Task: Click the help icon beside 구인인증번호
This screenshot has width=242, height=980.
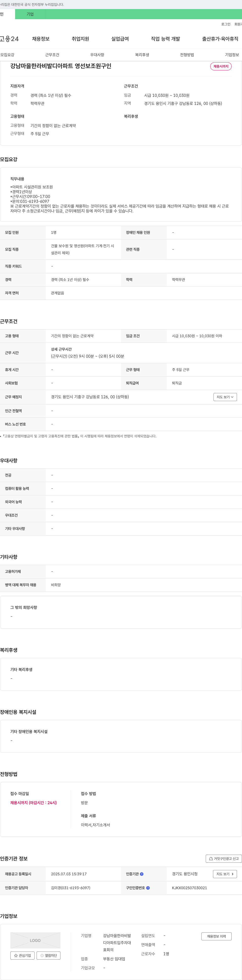Action: point(148,888)
